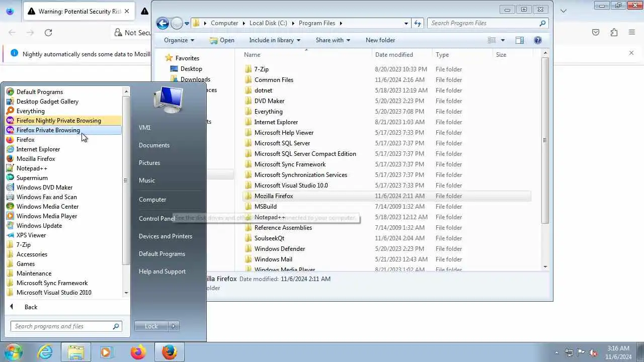The width and height of the screenshot is (644, 362).
Task: Click the Explorer back navigation arrow
Action: tap(163, 23)
